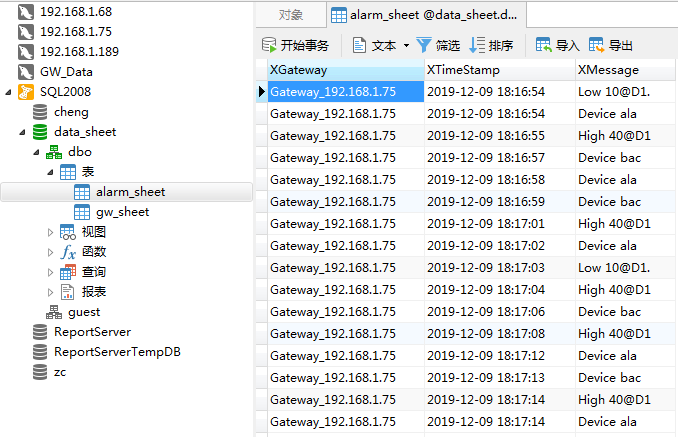Switch to the 对象 objects tab

tap(291, 15)
